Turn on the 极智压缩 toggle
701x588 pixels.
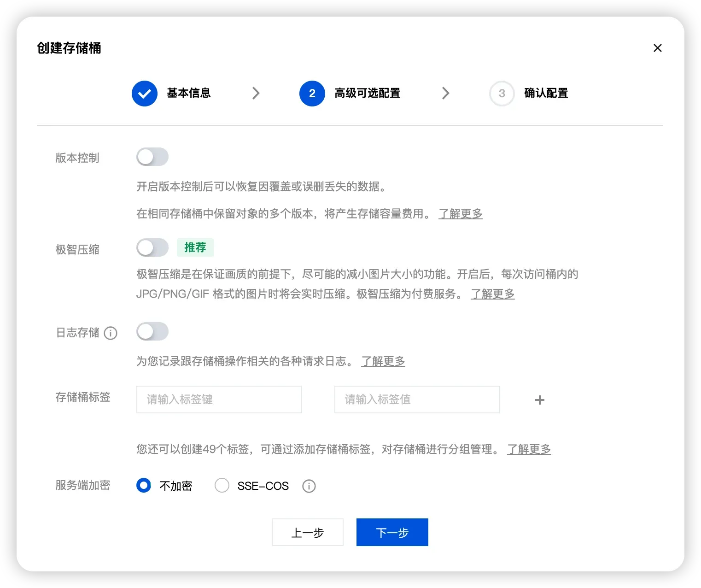click(152, 248)
